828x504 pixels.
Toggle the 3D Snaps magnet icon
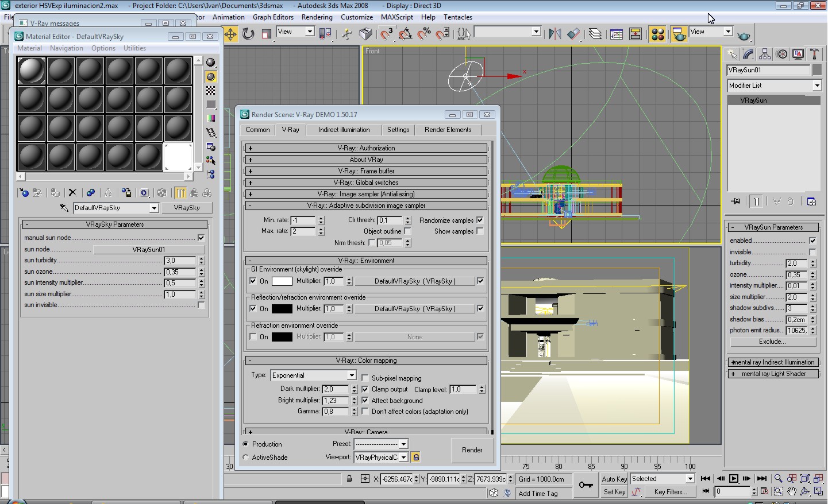tap(387, 34)
